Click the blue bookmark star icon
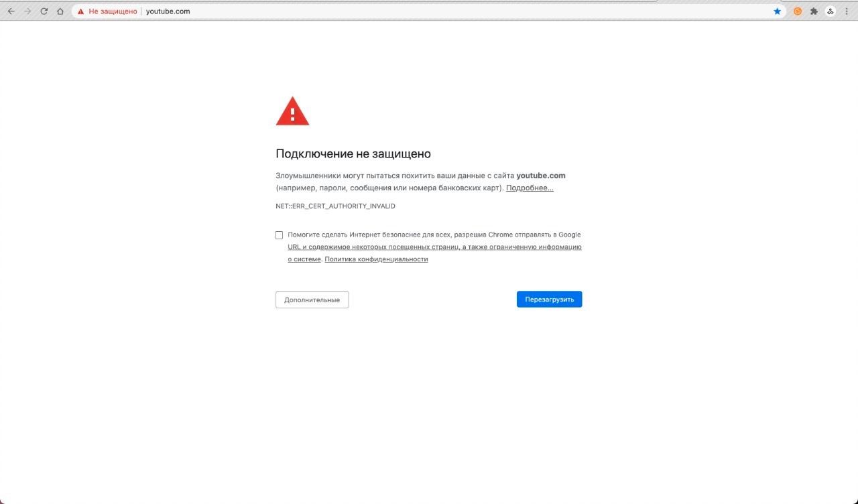 777,11
